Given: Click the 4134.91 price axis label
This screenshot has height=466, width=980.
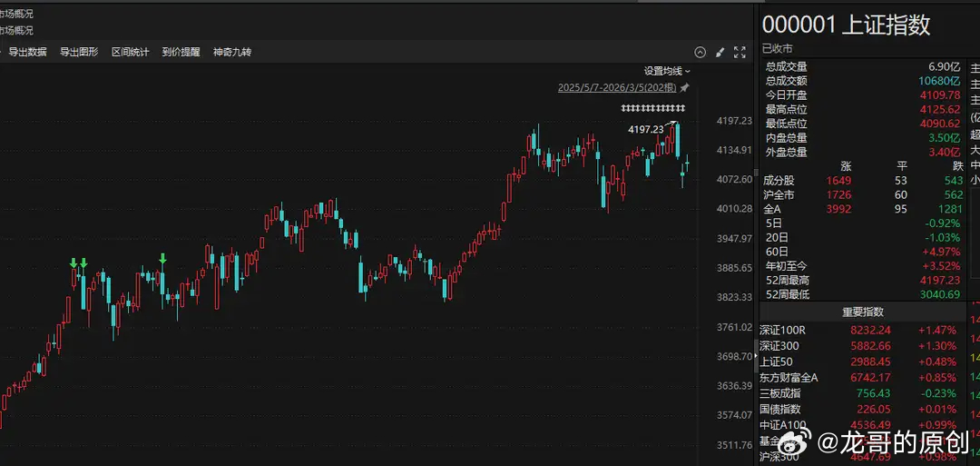Looking at the screenshot, I should click(x=734, y=150).
